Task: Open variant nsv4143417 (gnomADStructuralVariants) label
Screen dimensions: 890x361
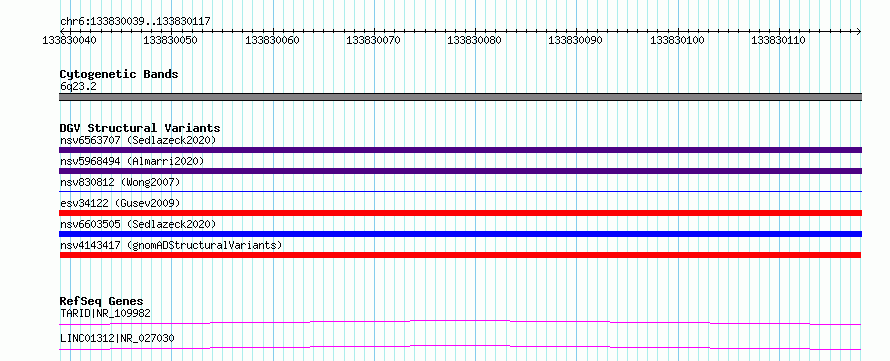Action: [171, 245]
